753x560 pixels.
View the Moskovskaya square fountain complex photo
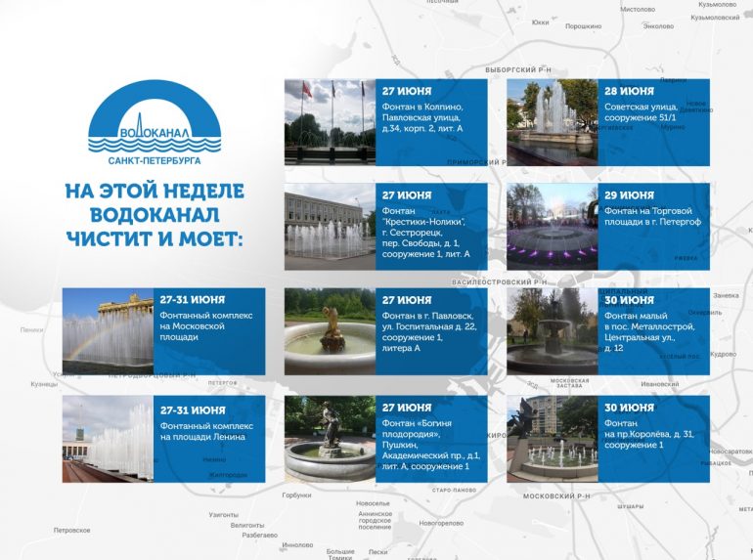click(108, 331)
